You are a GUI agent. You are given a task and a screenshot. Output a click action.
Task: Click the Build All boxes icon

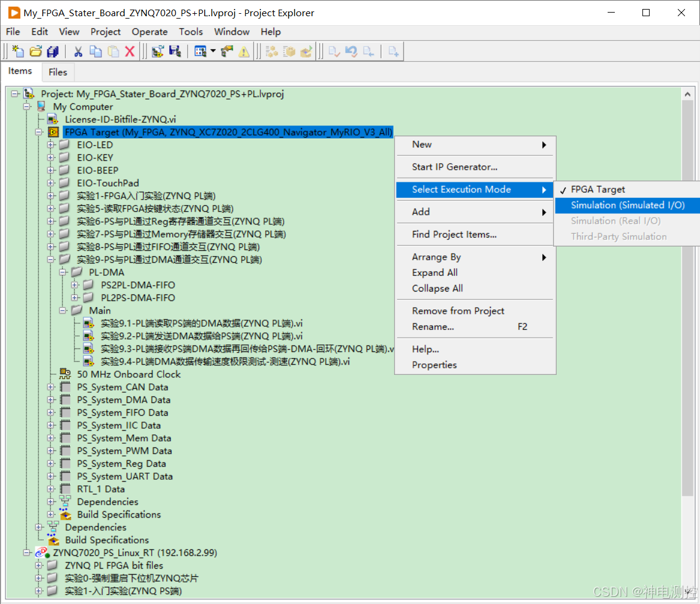point(272,52)
